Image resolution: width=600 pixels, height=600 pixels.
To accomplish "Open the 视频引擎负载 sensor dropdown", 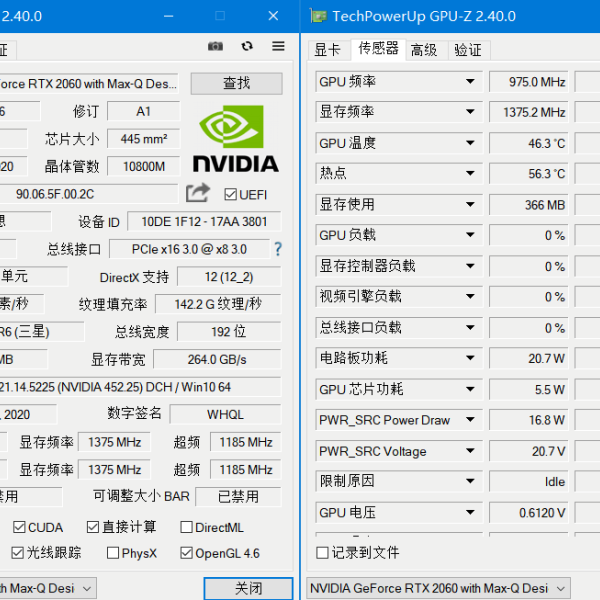I will [471, 297].
